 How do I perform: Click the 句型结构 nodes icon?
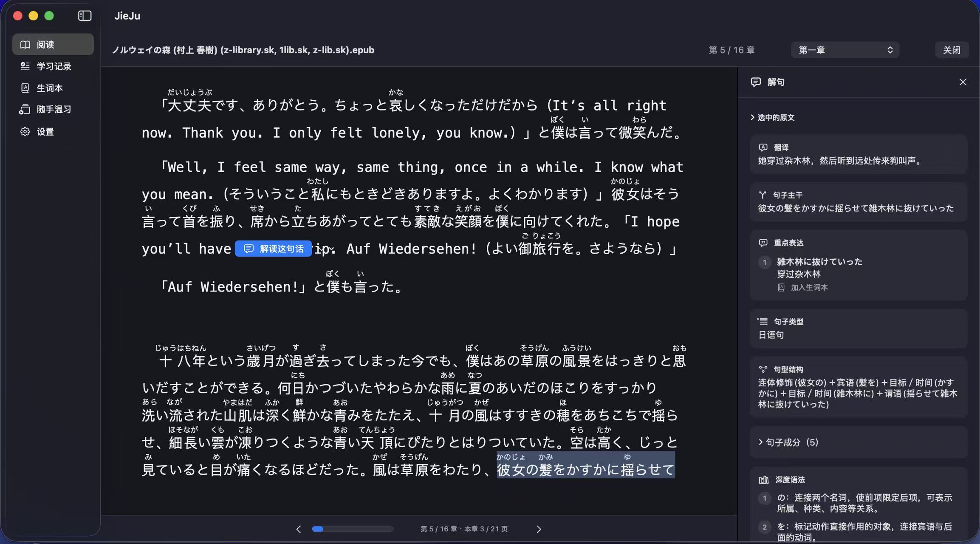tap(763, 369)
